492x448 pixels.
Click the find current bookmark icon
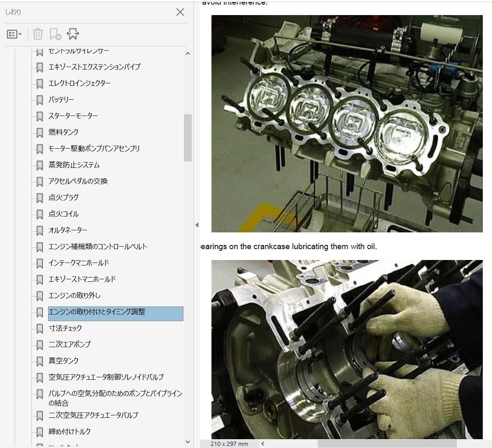pos(72,34)
